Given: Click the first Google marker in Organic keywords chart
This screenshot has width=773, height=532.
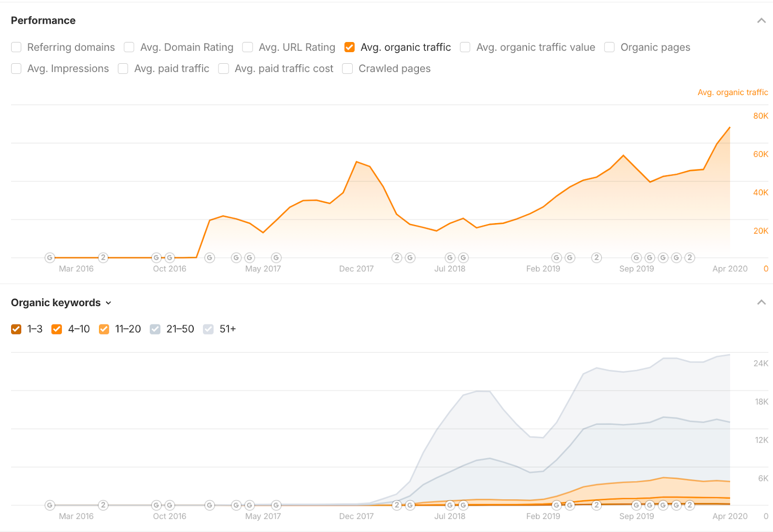Looking at the screenshot, I should [50, 505].
